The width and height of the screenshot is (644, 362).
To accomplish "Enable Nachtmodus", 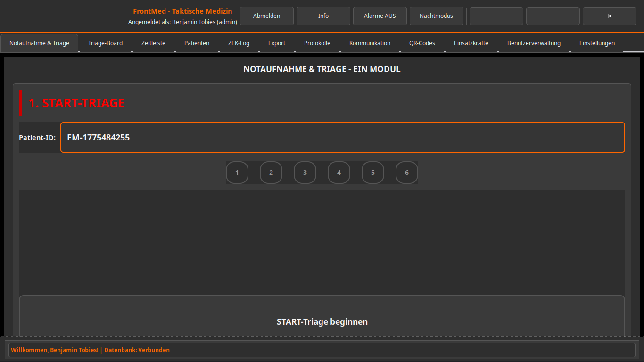I will pyautogui.click(x=436, y=16).
